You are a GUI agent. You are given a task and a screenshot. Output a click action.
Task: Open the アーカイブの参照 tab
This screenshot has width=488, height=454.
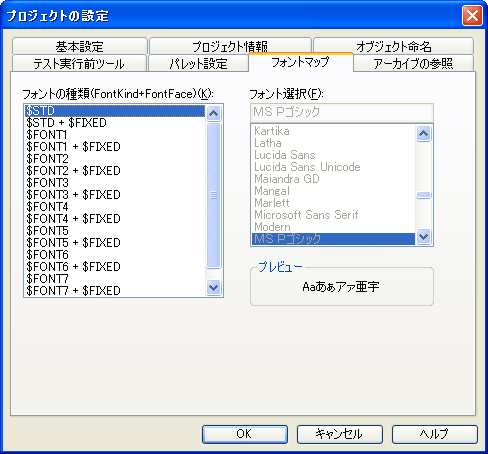point(413,63)
